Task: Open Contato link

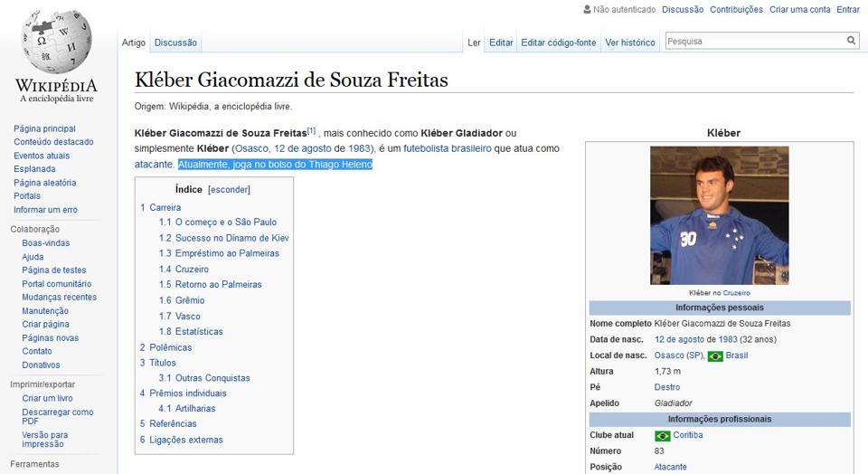Action: tap(37, 352)
